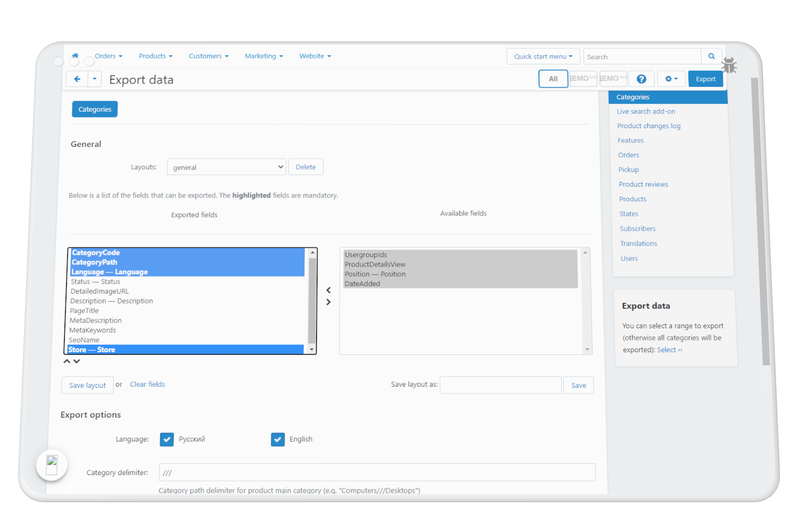The height and width of the screenshot is (532, 798).
Task: Click the Category delimiter input field
Action: pos(377,472)
